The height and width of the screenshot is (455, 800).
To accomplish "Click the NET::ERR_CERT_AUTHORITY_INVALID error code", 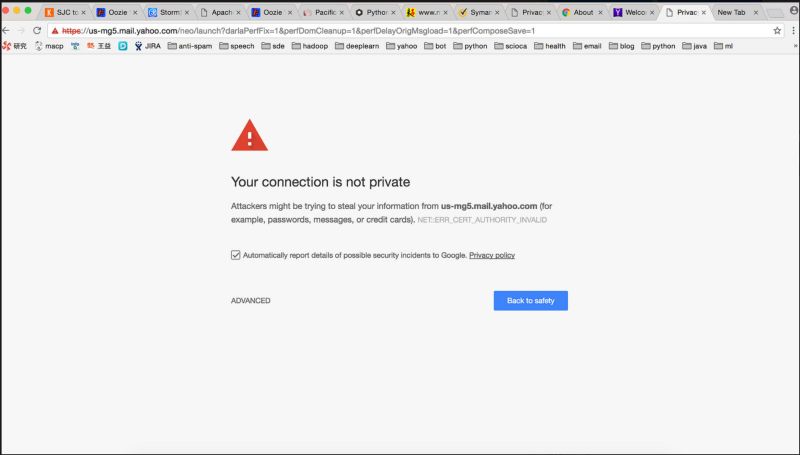I will pyautogui.click(x=482, y=220).
